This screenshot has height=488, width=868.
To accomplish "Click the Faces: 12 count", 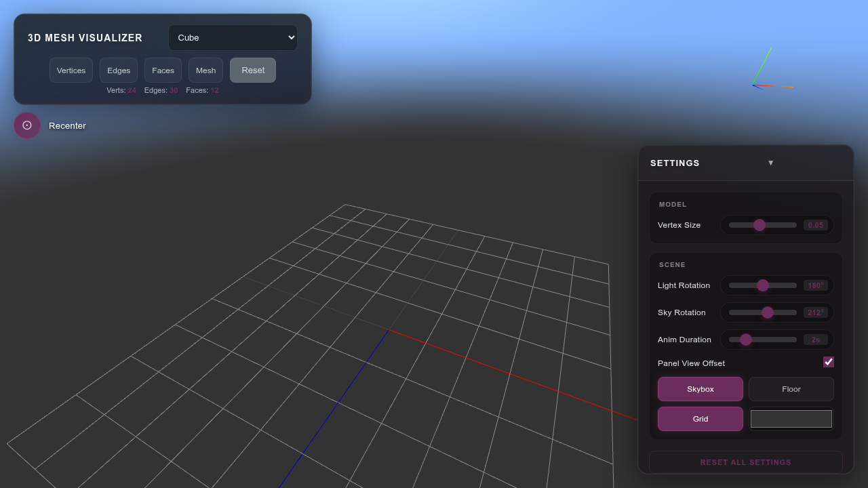I will click(202, 90).
